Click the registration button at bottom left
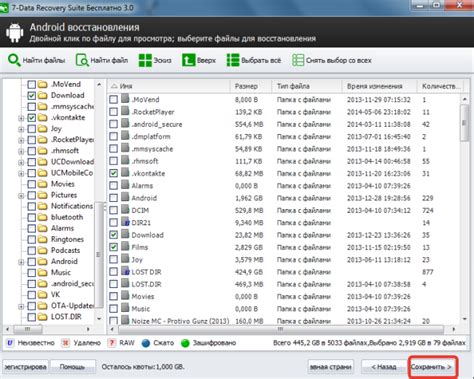 (25, 367)
